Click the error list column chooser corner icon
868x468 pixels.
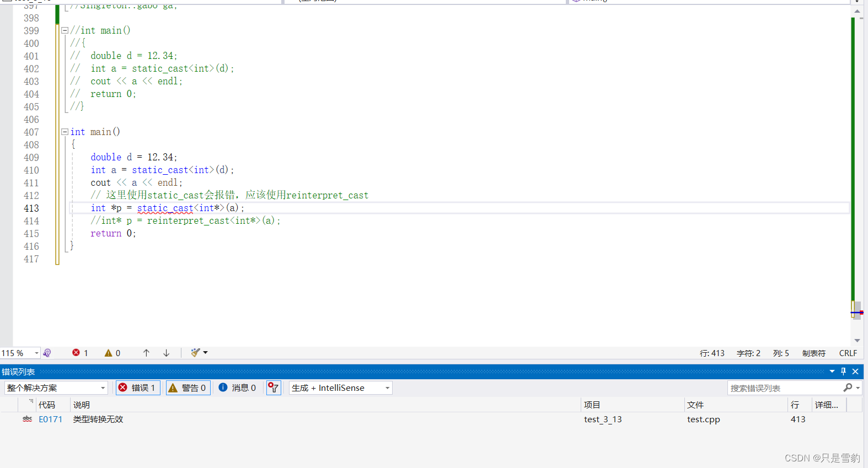point(31,401)
